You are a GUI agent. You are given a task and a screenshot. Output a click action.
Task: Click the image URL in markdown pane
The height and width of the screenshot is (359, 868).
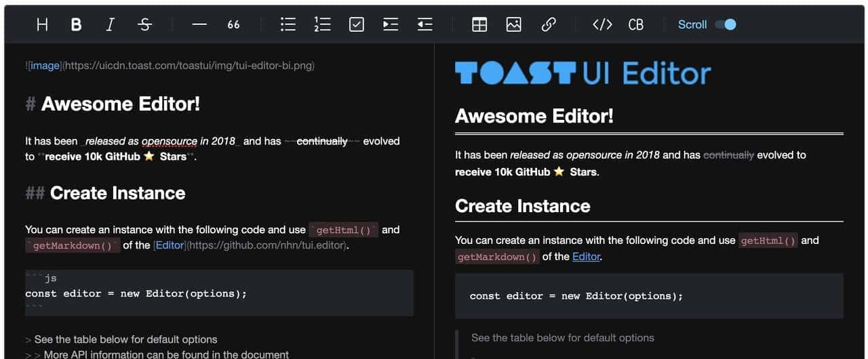[189, 66]
